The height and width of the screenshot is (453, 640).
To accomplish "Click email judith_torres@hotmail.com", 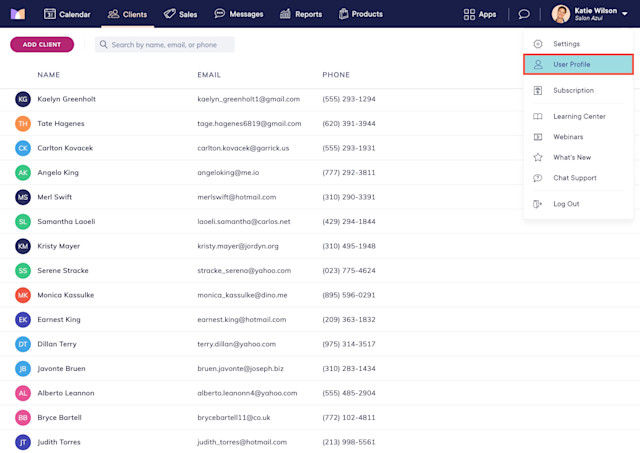I will tap(242, 442).
